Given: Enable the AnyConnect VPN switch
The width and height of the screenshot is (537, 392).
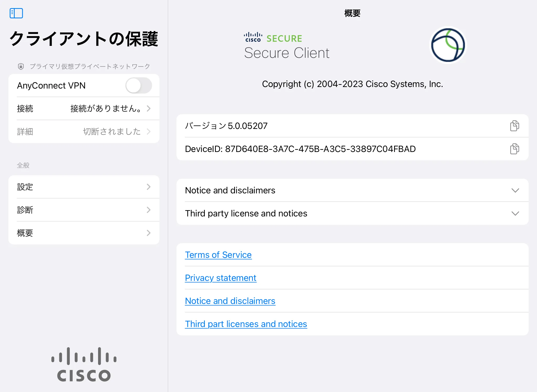Looking at the screenshot, I should click(138, 85).
